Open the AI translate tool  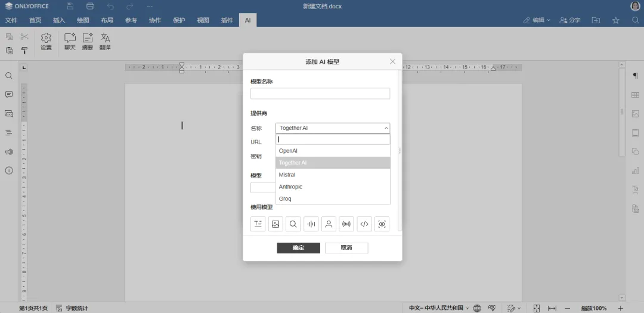[105, 42]
